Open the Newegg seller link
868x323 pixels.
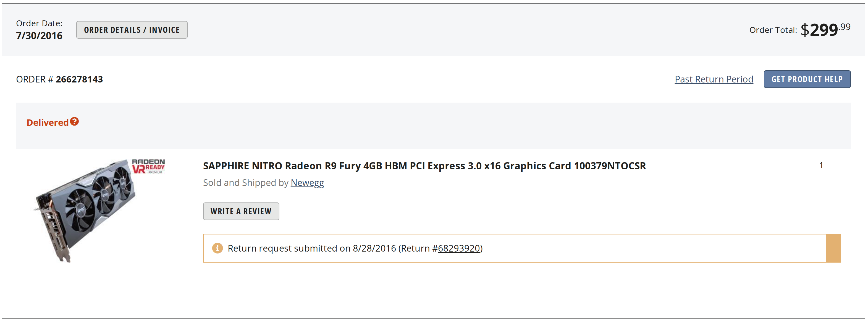click(x=307, y=183)
